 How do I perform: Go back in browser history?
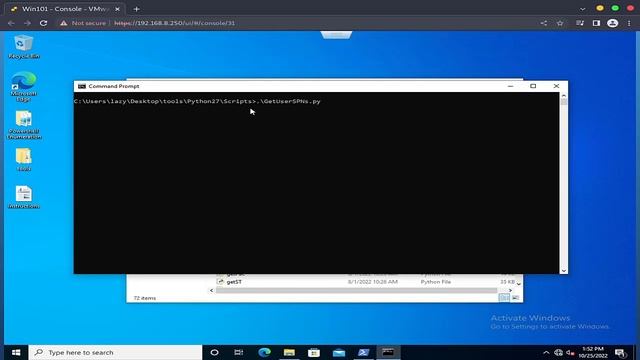pos(11,23)
